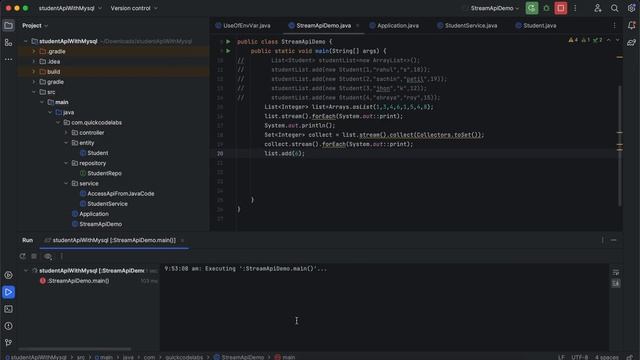
Task: Open StudentService in project tree
Action: coord(107,204)
